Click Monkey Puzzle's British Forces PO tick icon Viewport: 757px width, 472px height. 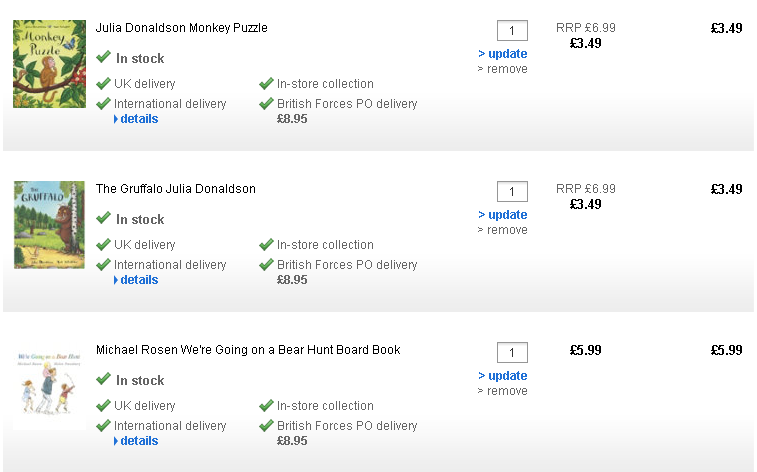[x=266, y=104]
